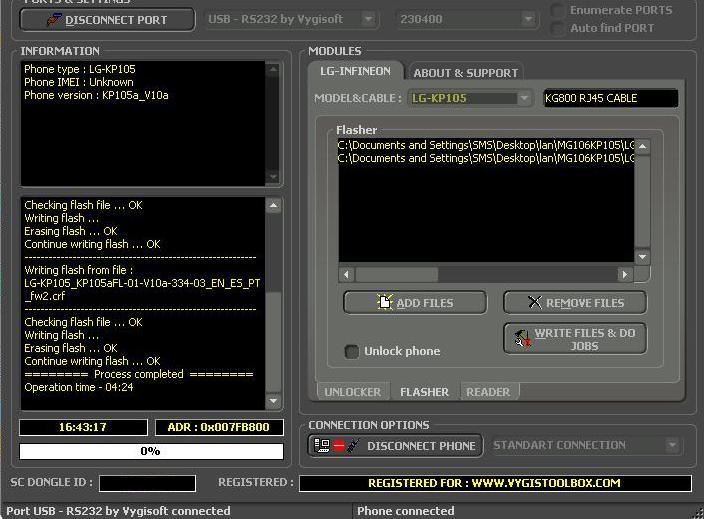
Task: Click the information panel scroll down arrow
Action: [x=273, y=177]
